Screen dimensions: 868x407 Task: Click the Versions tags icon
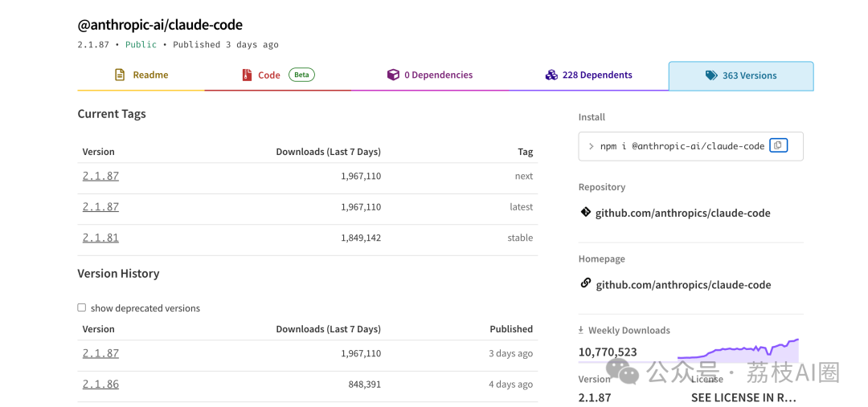(x=711, y=75)
